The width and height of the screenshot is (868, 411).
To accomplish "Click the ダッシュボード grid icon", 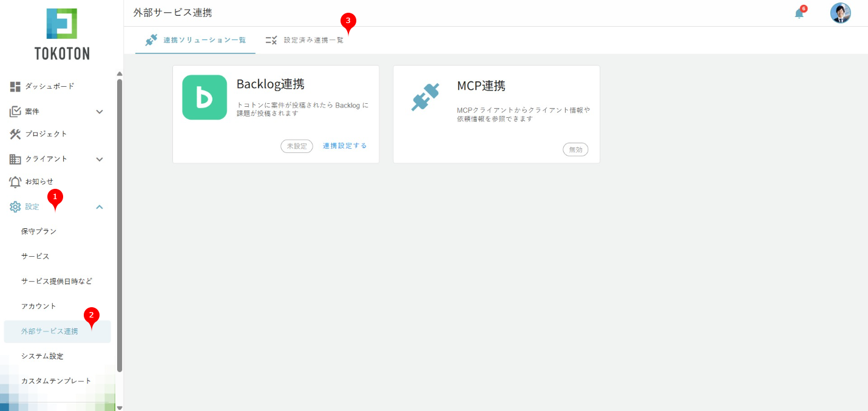I will click(15, 86).
